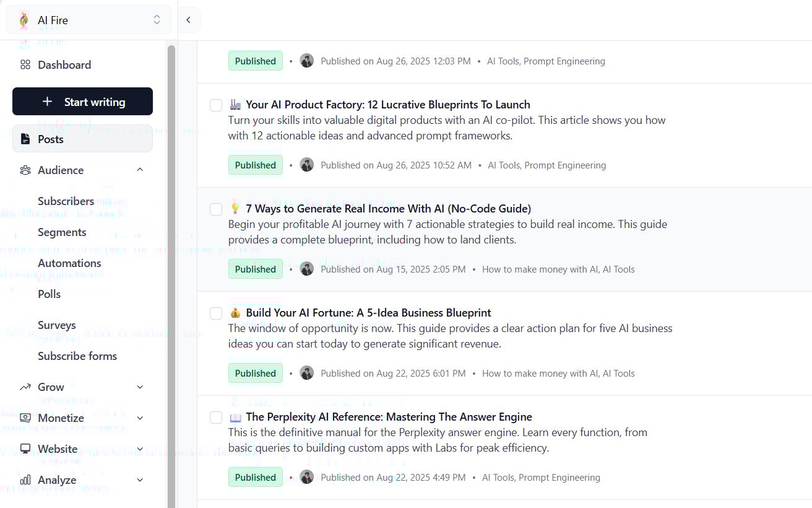Click 'Published on Aug 22, 2025 4:49 PM' text
Screen dimensions: 812x508
click(x=393, y=477)
